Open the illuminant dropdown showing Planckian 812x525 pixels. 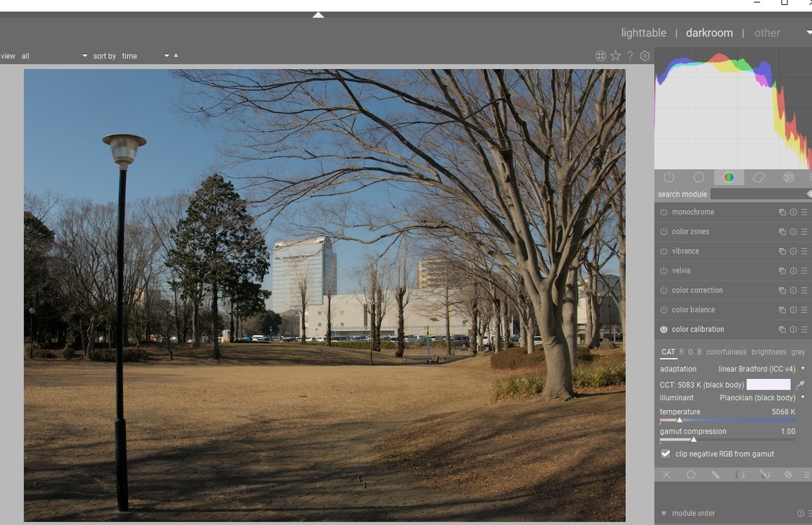(757, 398)
